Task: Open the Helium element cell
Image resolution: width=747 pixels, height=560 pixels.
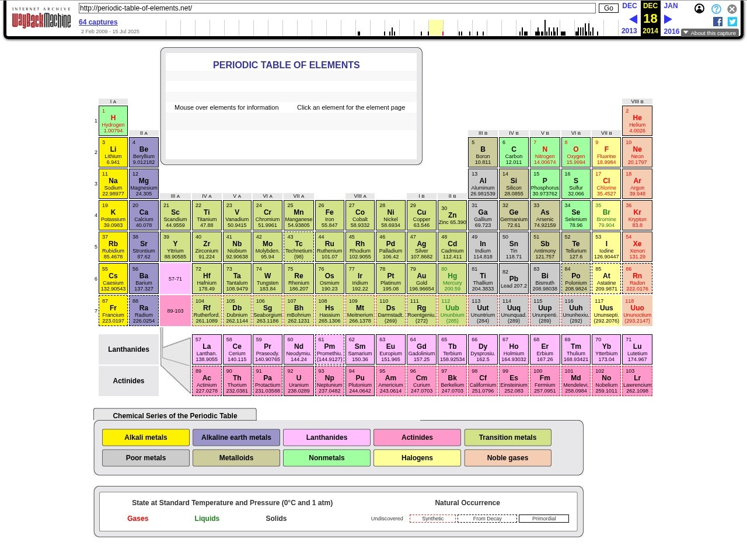Action: coord(637,121)
